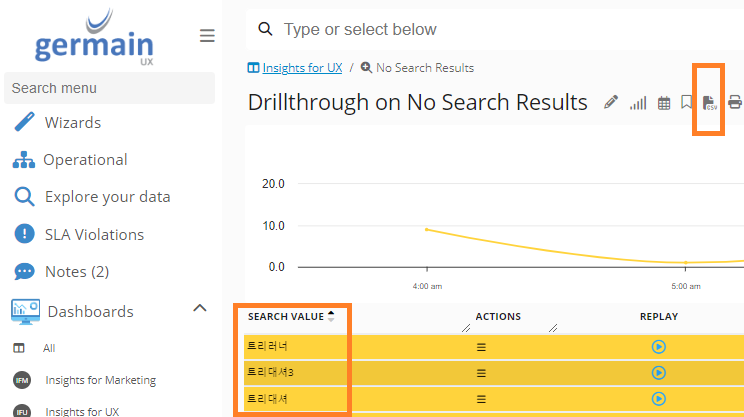The width and height of the screenshot is (744, 417).
Task: Toggle the hamburger sidebar menu
Action: (207, 36)
